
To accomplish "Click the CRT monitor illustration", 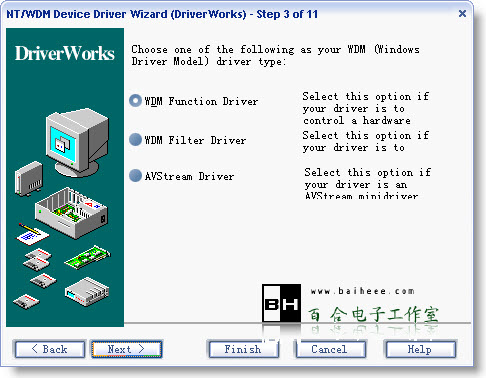I will (77, 142).
